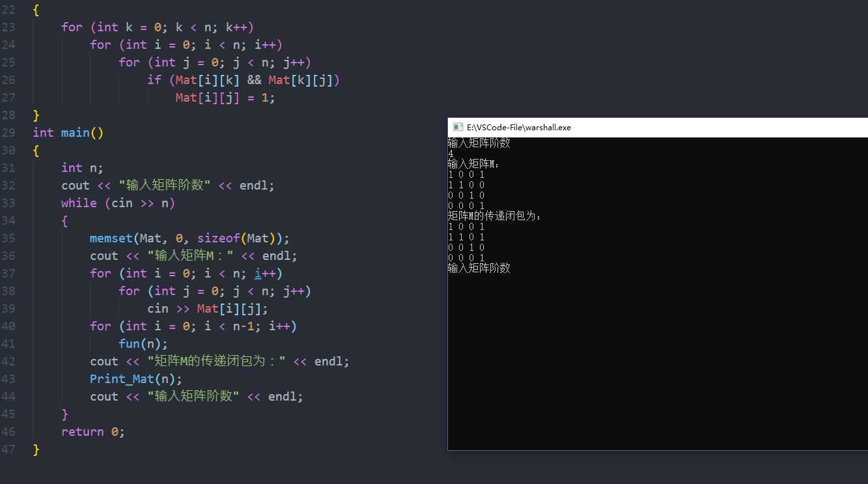This screenshot has height=484, width=868.
Task: Click the "输入矩阵阶数" string on code line 44
Action: [193, 397]
